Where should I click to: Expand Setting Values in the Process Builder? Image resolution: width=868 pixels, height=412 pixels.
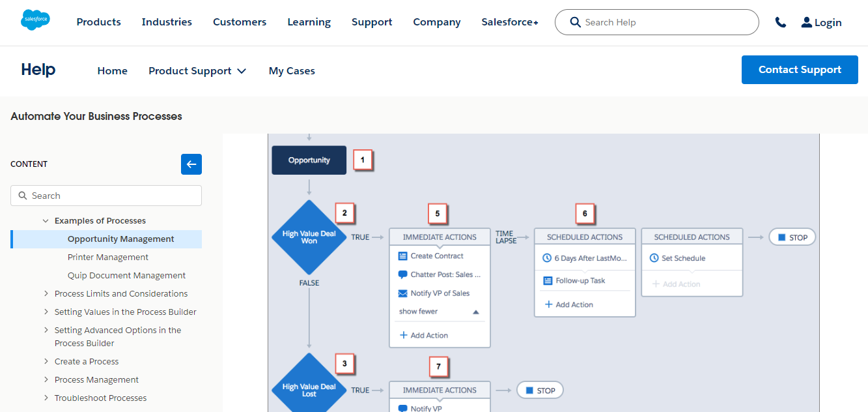pyautogui.click(x=46, y=312)
